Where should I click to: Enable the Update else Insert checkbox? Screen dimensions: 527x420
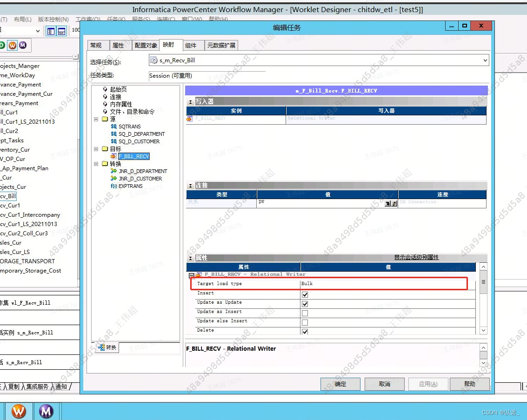[x=305, y=323]
